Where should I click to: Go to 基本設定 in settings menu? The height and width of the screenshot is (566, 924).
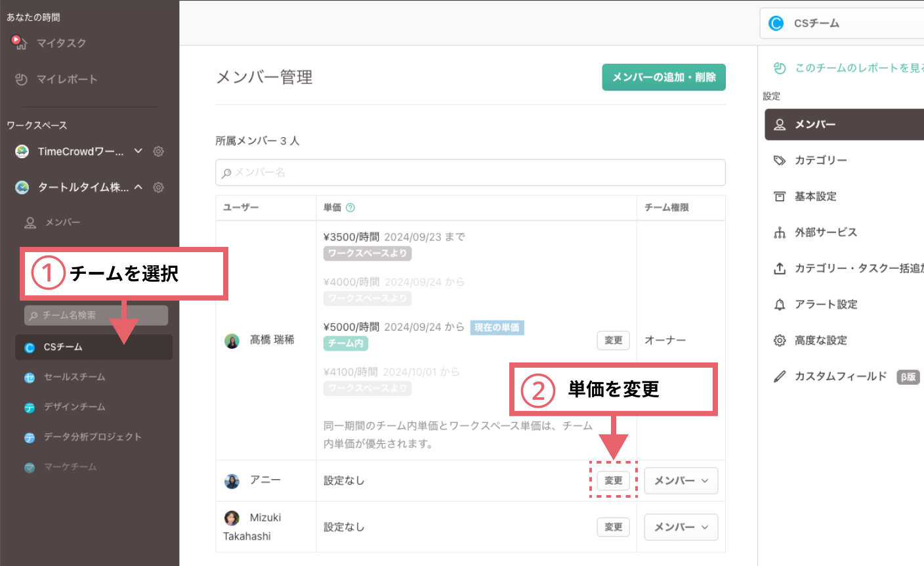click(x=815, y=196)
